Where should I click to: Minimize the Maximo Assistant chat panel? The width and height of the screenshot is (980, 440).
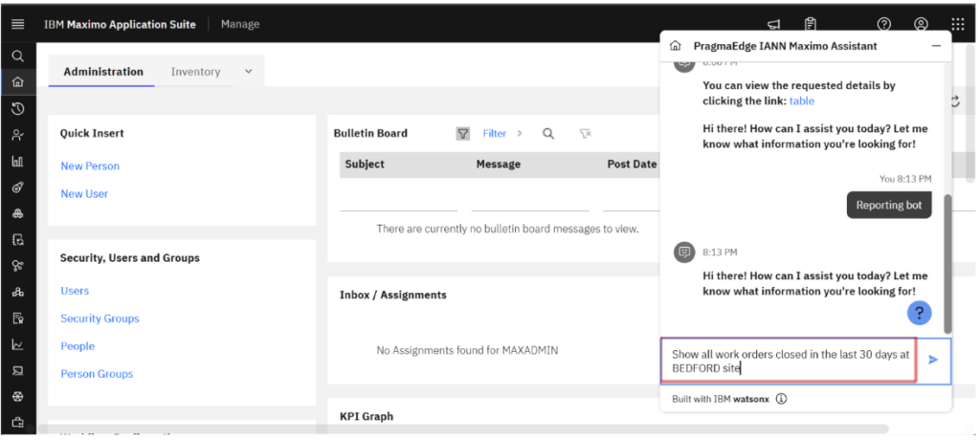936,46
